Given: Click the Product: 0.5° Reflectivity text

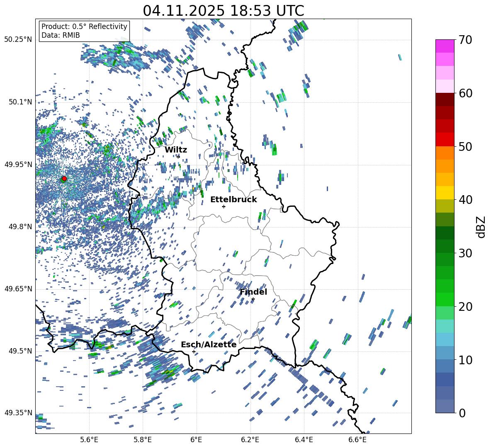Looking at the screenshot, I should coord(84,27).
